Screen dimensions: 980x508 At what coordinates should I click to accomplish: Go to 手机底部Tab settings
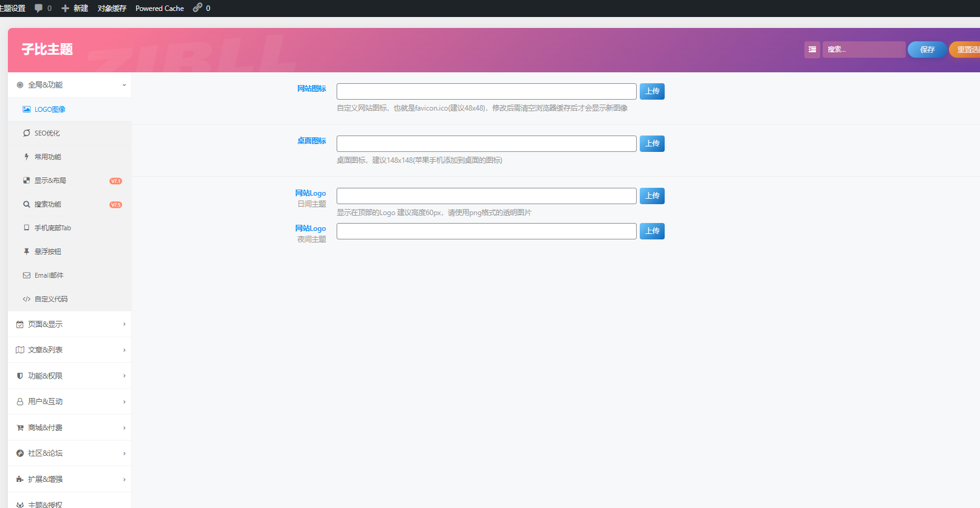(70, 228)
